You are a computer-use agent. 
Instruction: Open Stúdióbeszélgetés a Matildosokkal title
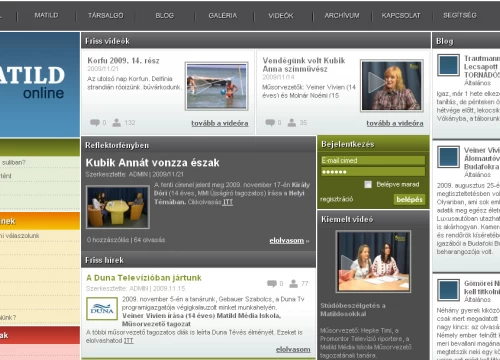(353, 310)
